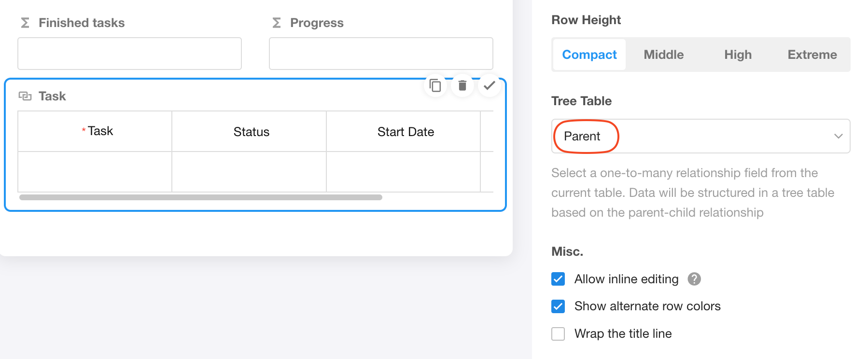Click the horizontal scrollbar under the Task table

click(x=200, y=197)
